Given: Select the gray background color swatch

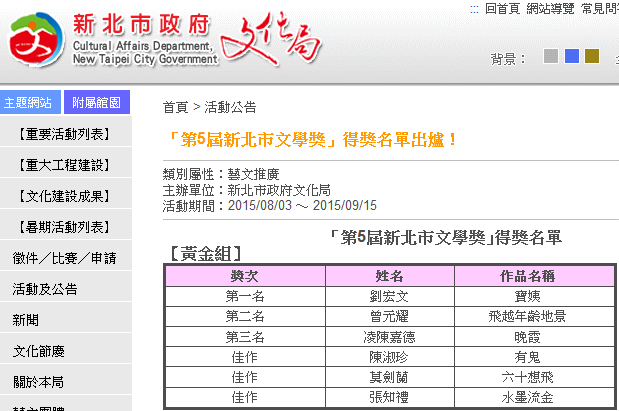Looking at the screenshot, I should click(551, 56).
